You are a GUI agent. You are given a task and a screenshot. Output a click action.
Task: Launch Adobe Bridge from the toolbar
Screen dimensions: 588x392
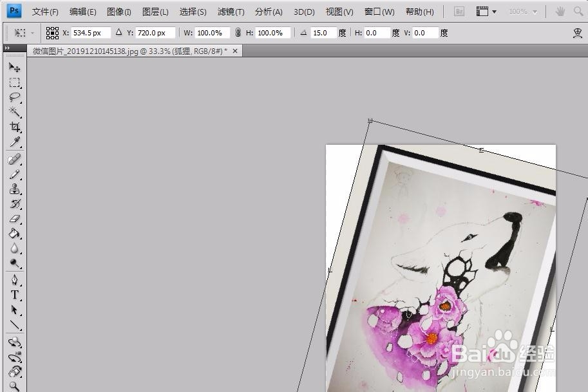(x=459, y=11)
